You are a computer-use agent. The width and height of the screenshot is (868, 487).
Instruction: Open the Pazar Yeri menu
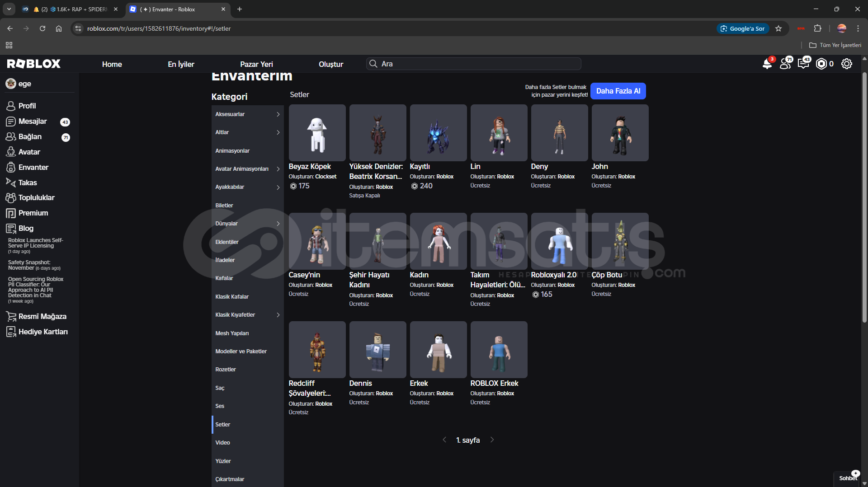point(256,64)
